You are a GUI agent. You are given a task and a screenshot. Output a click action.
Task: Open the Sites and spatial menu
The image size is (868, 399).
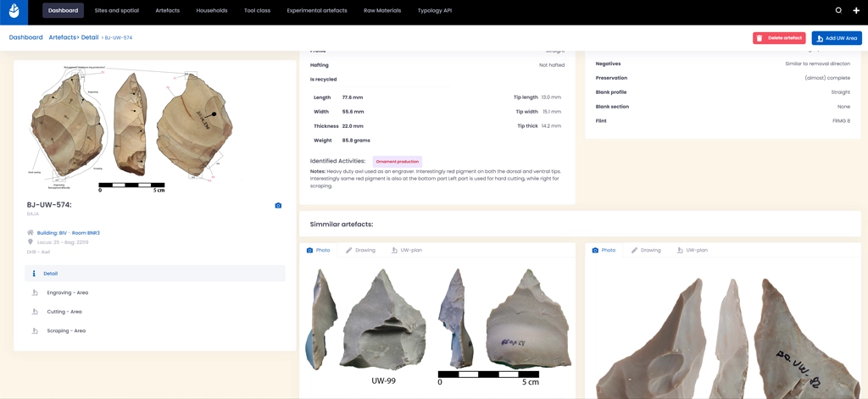coord(116,11)
